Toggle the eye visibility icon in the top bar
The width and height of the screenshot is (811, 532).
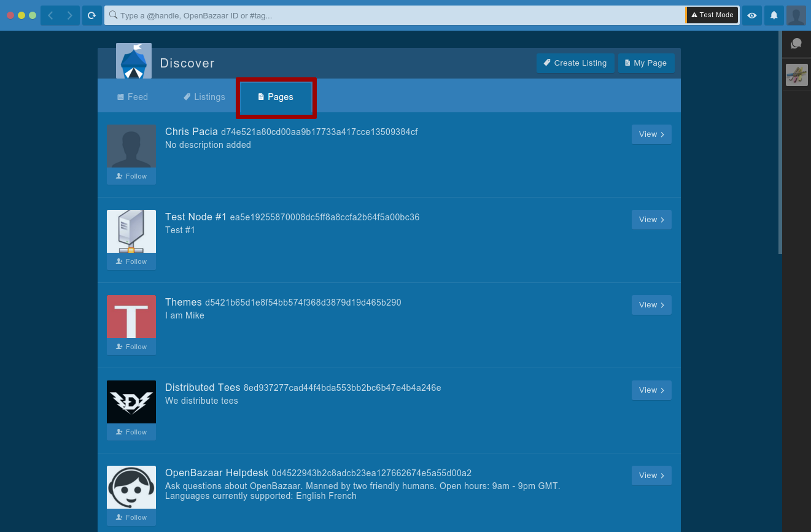752,15
